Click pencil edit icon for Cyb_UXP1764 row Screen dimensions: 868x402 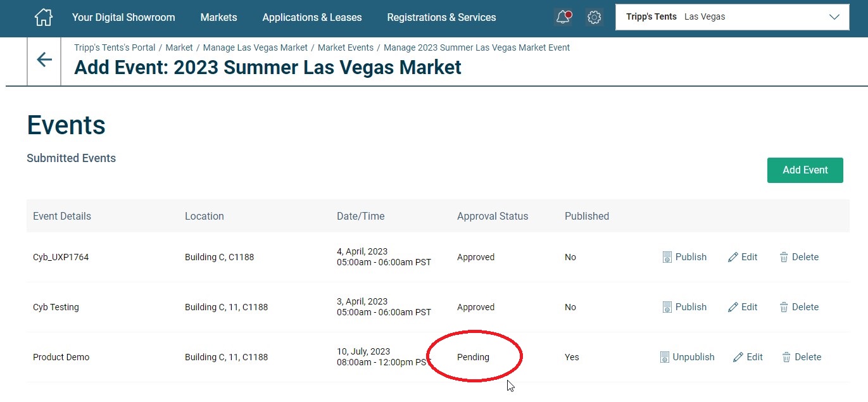pyautogui.click(x=733, y=257)
